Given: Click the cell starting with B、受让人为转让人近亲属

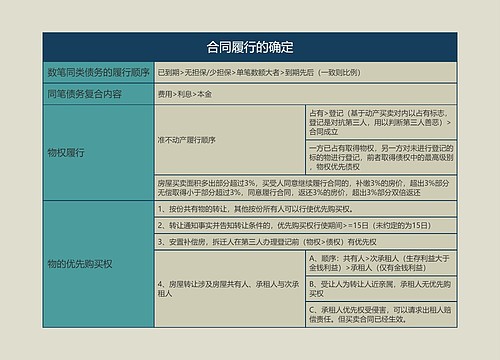Looking at the screenshot, I should pos(381,289).
